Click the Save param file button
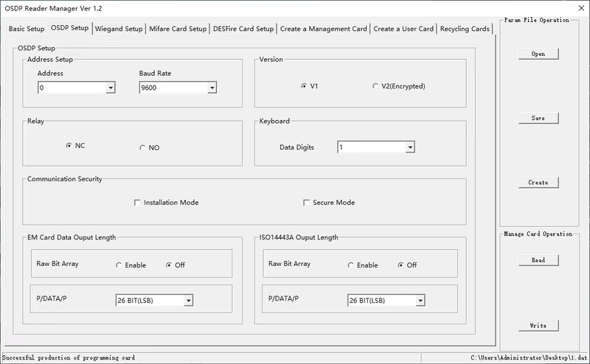The width and height of the screenshot is (590, 364). 538,118
